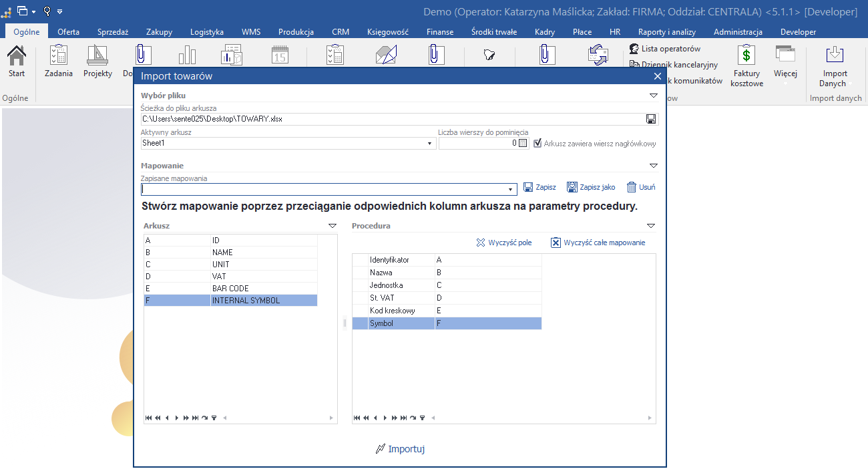The image size is (868, 469).
Task: Collapse the Mapowanie section
Action: [x=654, y=166]
